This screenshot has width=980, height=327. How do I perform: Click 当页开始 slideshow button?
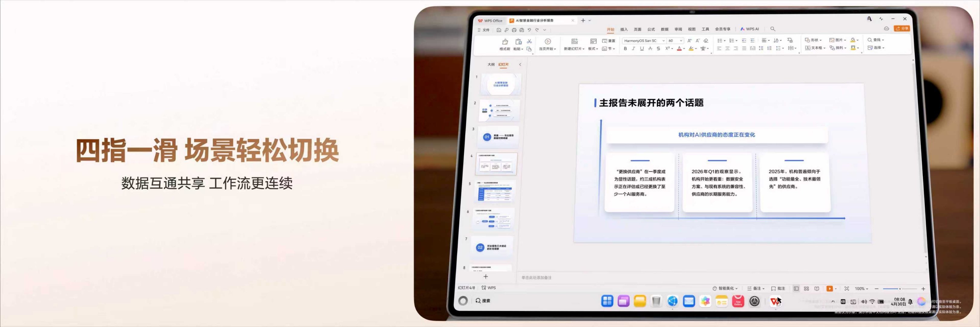tap(547, 44)
